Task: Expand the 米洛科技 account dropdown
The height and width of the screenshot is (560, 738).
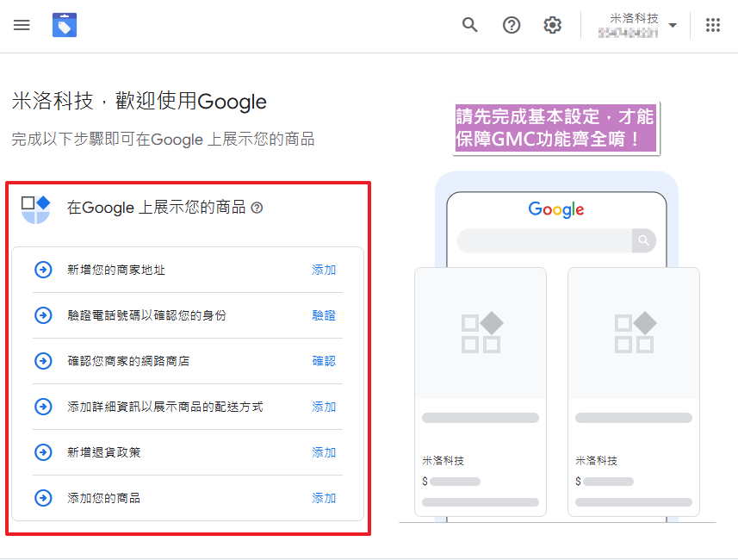Action: coord(673,25)
